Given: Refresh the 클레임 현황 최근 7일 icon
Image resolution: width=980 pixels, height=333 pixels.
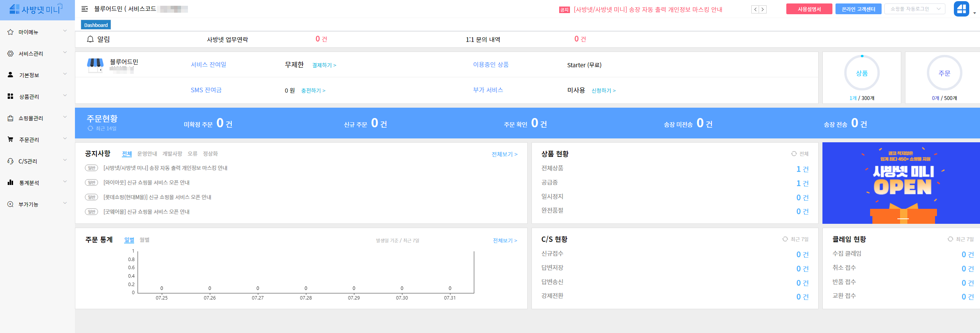Looking at the screenshot, I should (950, 239).
